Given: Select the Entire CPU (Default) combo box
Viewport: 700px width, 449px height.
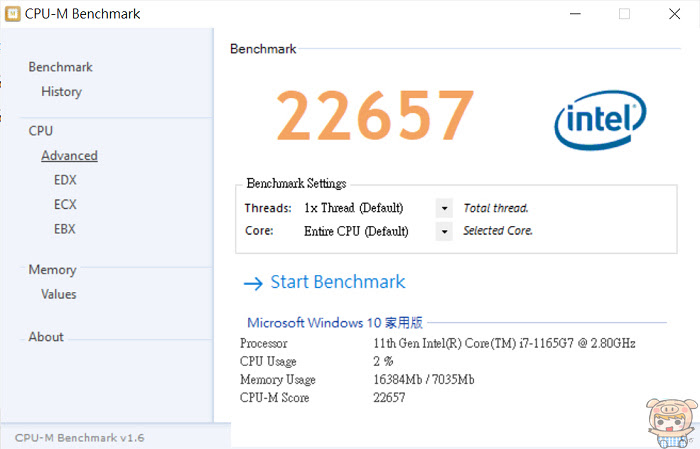Looking at the screenshot, I should click(377, 232).
